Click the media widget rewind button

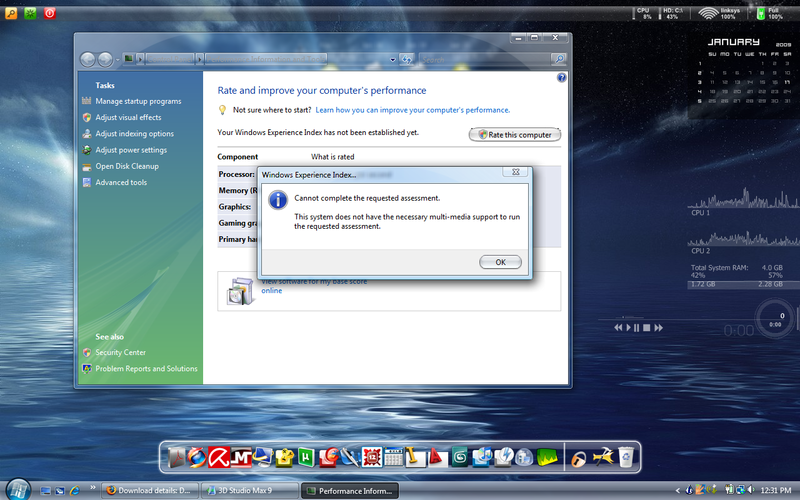point(618,328)
